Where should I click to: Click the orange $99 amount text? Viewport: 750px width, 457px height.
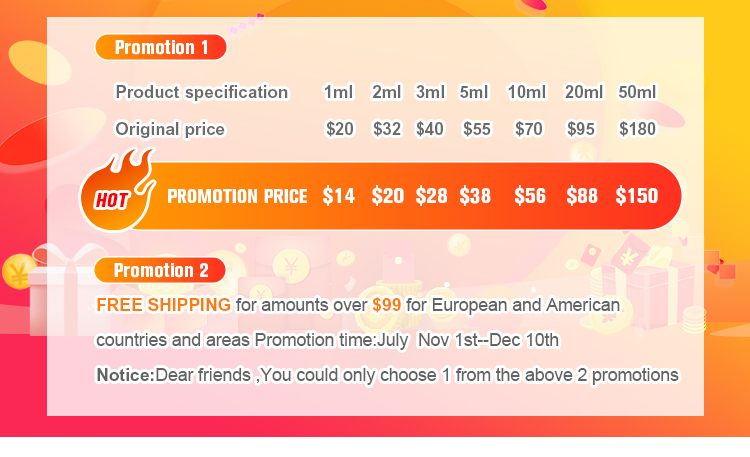(x=386, y=305)
